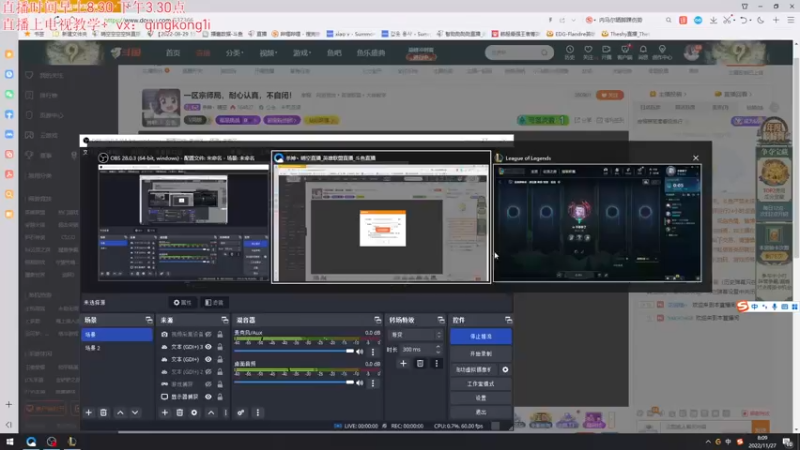Adjust the Mic/Aux volume slider

(294, 351)
